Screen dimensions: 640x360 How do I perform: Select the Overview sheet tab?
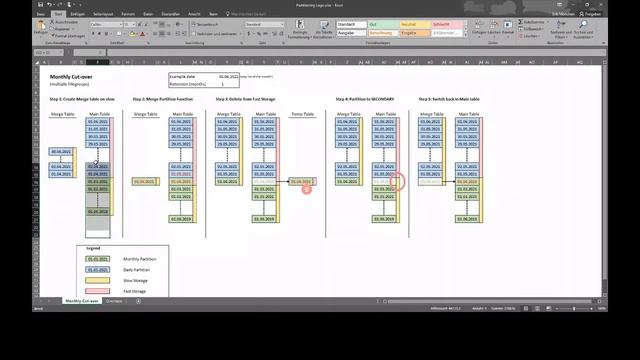coord(114,301)
